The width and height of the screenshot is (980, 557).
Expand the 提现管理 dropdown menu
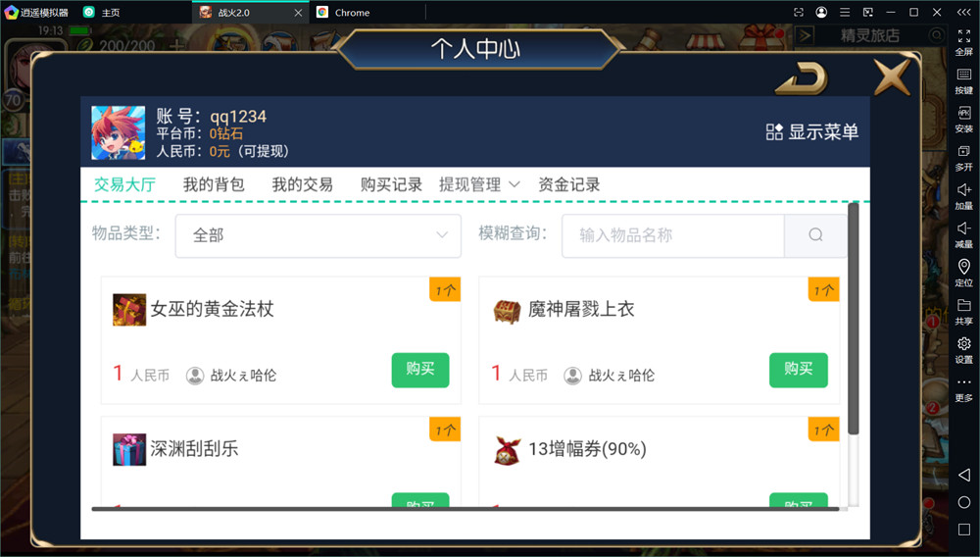coord(479,184)
